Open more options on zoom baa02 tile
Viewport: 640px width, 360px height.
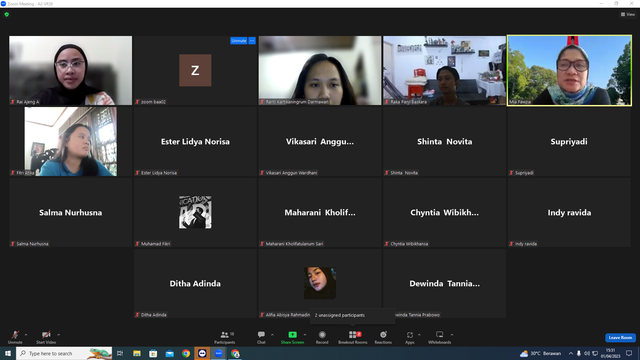point(252,41)
